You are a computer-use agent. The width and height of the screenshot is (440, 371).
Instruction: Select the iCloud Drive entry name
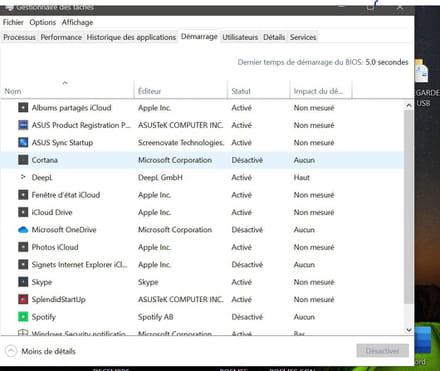pos(52,212)
